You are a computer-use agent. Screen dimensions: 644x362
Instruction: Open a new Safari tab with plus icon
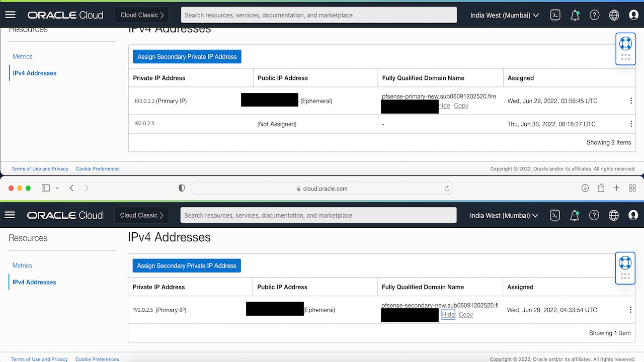(616, 188)
